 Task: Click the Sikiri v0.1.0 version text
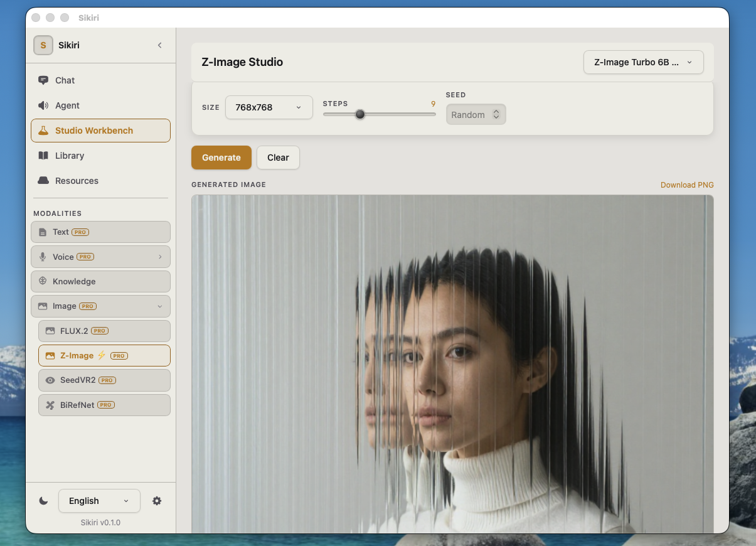[x=100, y=522]
